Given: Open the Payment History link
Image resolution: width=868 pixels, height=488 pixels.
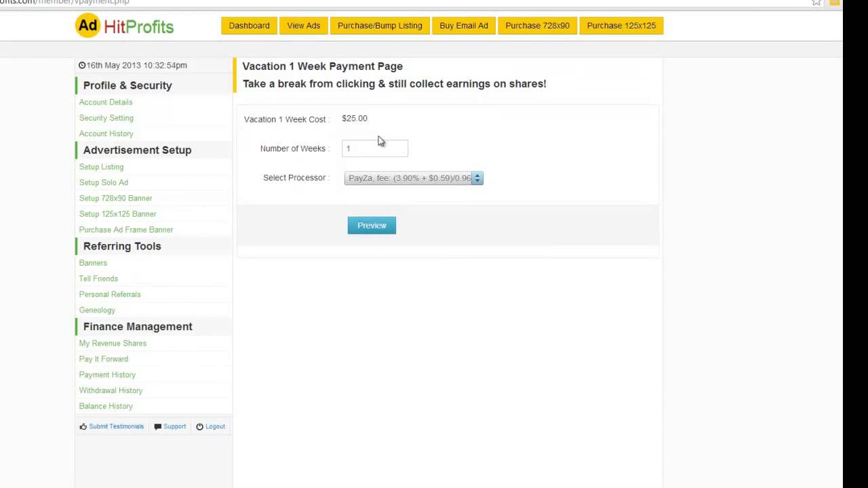Looking at the screenshot, I should (107, 375).
